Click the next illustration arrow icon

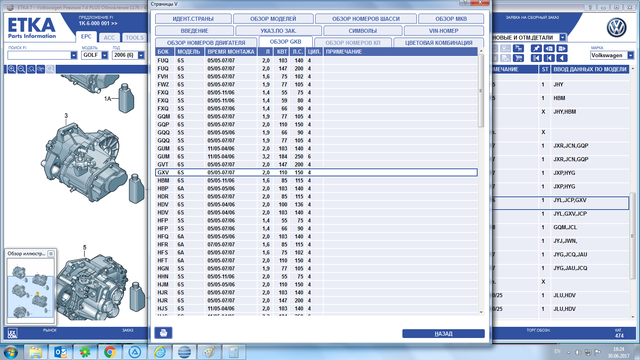pos(562,49)
